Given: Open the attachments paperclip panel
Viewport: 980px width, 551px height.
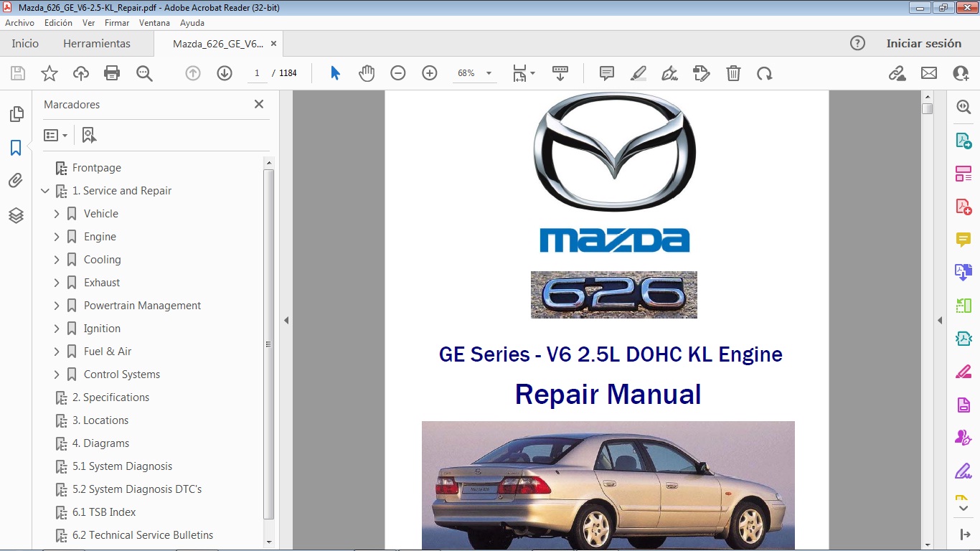Looking at the screenshot, I should (x=16, y=181).
